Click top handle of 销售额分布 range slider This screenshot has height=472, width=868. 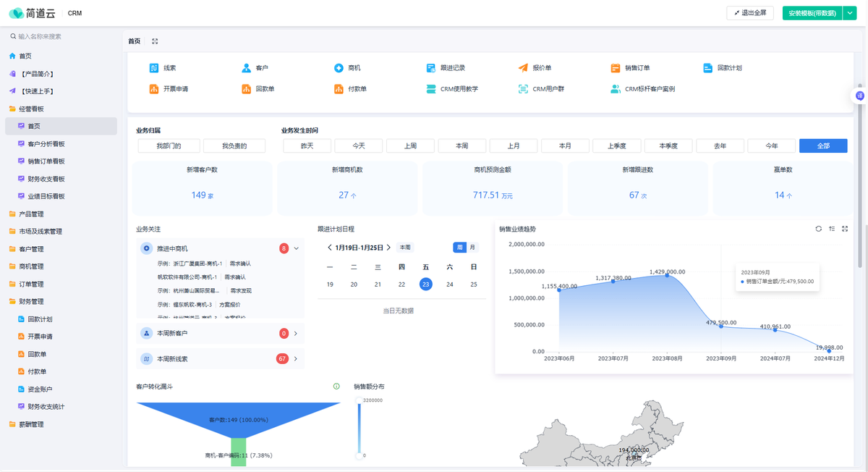[x=359, y=400]
